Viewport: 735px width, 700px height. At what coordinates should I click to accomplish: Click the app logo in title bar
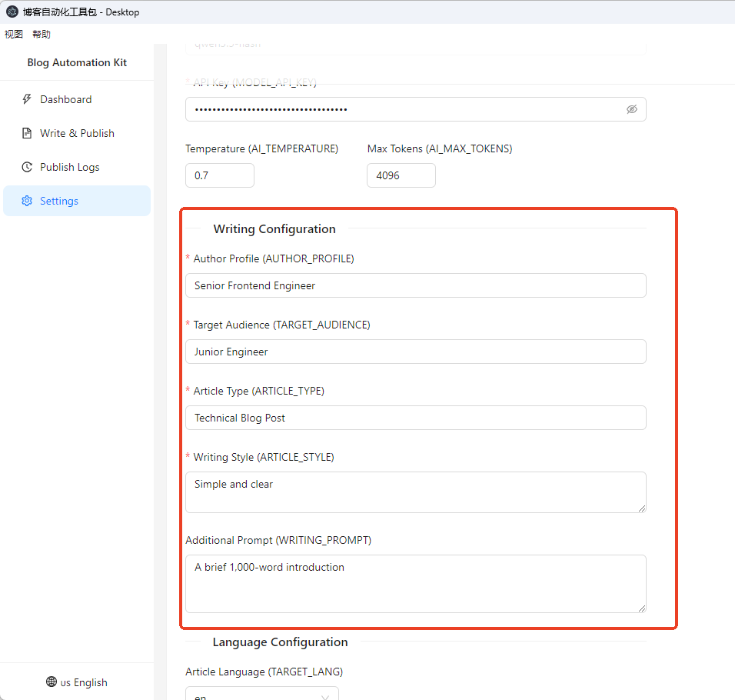pos(12,12)
